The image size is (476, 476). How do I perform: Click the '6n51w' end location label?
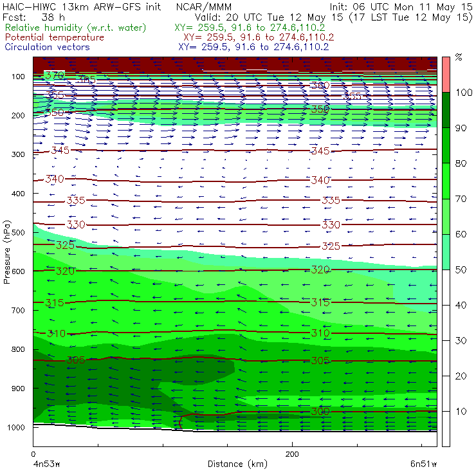(423, 464)
